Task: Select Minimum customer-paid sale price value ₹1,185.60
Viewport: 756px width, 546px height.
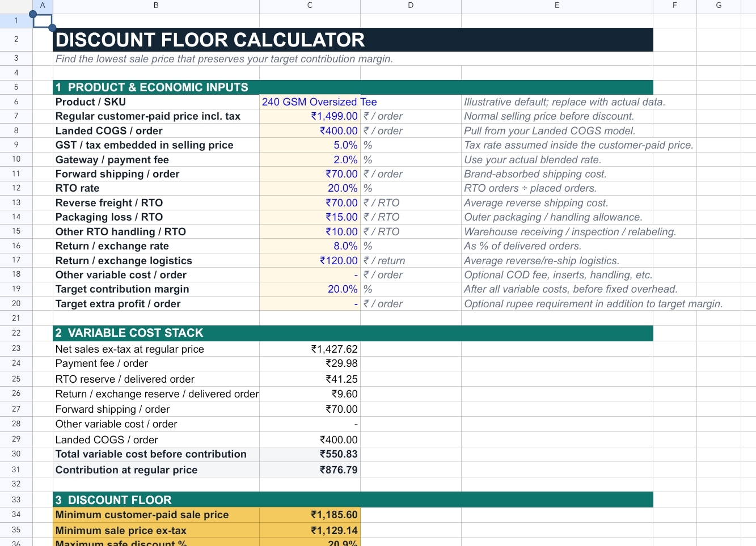Action: point(310,515)
